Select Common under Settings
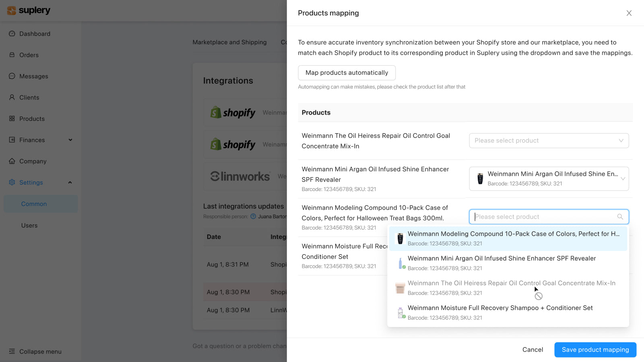Viewport: 644px width, 362px height. (34, 204)
